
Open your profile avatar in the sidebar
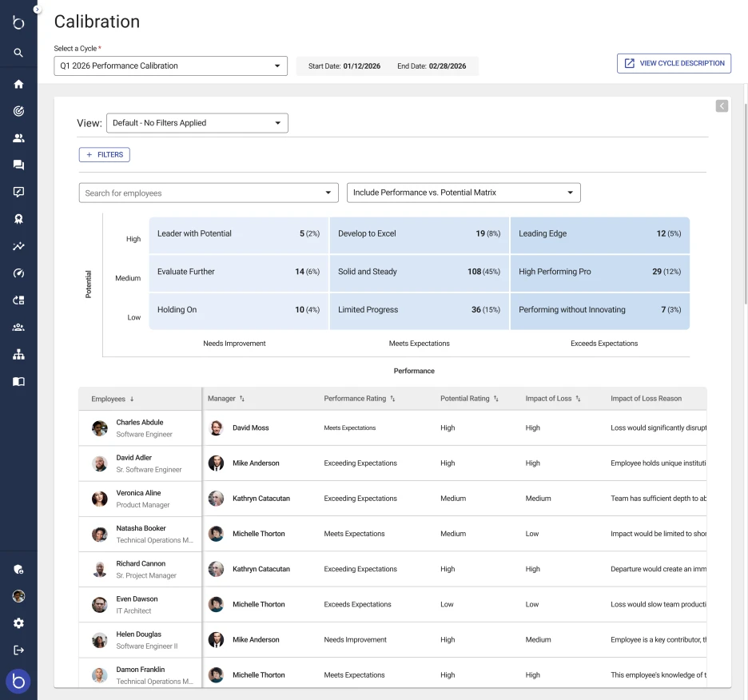18,596
